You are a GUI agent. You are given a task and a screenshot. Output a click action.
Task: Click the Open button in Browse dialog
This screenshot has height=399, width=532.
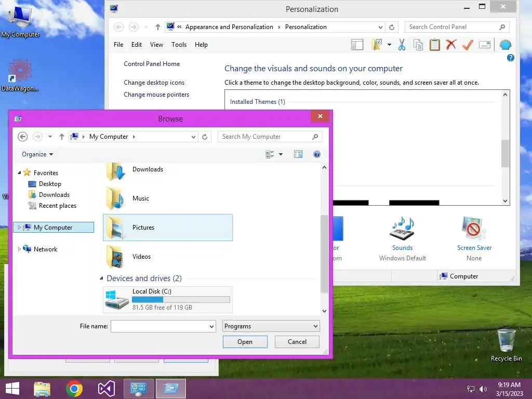(x=245, y=342)
